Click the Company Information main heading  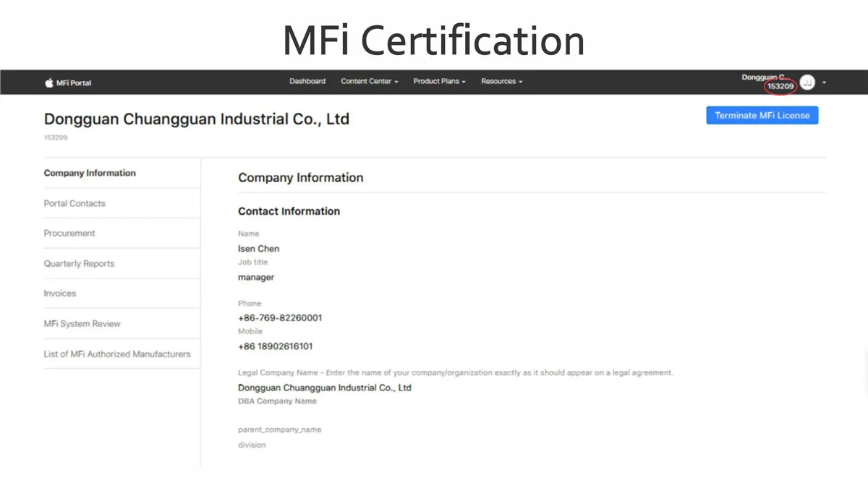click(x=301, y=177)
